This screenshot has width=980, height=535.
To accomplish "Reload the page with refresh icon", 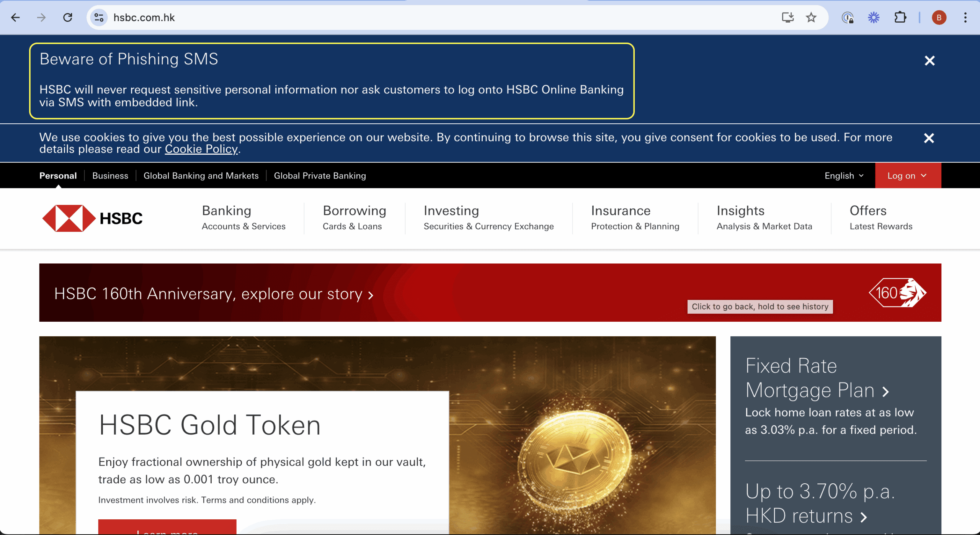I will coord(68,18).
